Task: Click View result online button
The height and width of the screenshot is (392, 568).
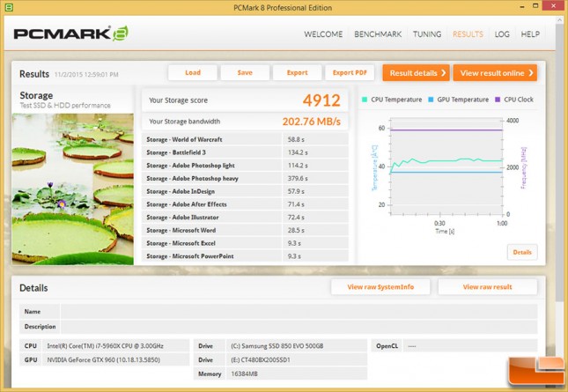Action: tap(495, 73)
